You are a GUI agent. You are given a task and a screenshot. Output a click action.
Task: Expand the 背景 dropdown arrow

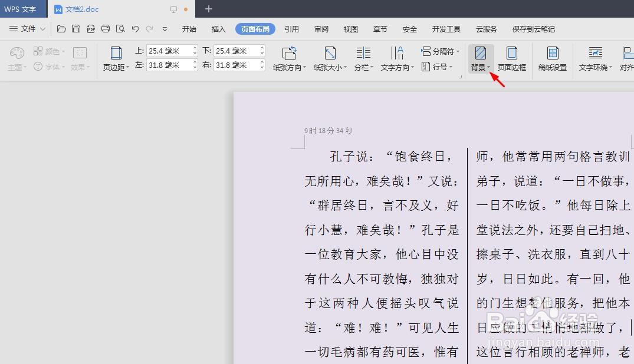coord(489,68)
